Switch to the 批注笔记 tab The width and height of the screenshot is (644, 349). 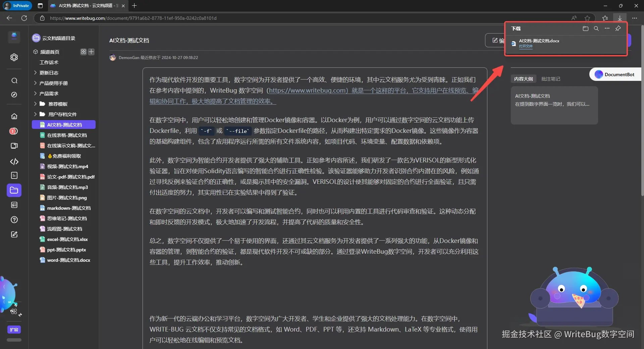pos(550,79)
